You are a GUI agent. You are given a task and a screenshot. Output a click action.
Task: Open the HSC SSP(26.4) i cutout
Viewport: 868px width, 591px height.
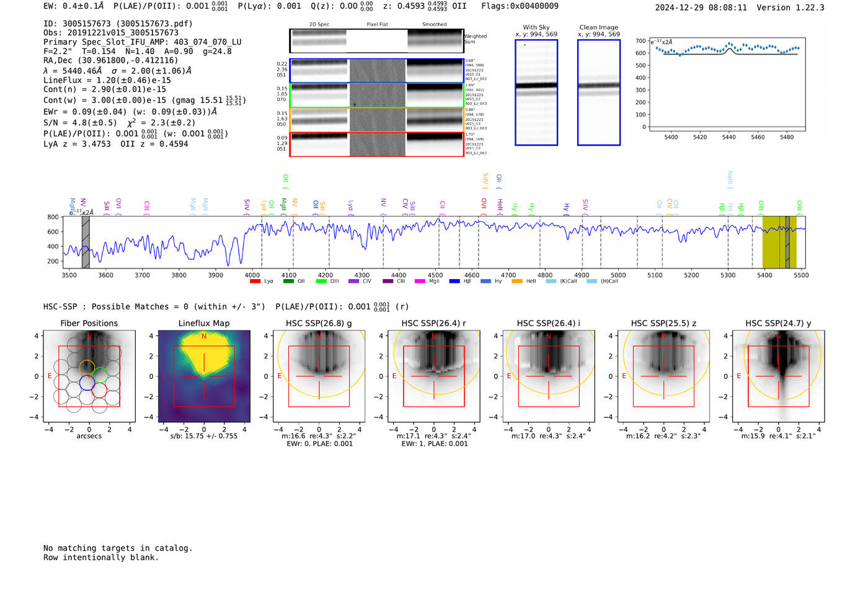[549, 376]
